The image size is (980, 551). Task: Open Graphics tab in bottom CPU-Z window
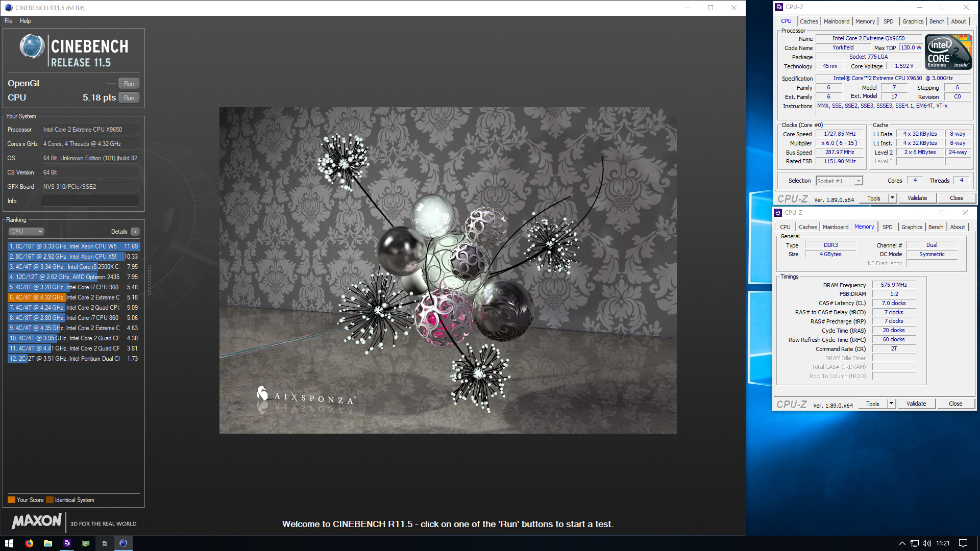(x=912, y=227)
